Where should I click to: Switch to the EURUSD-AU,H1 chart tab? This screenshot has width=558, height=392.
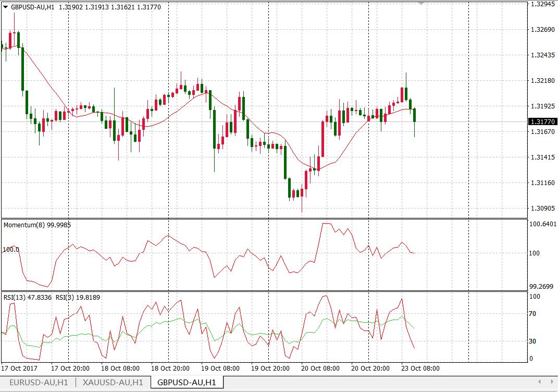39,383
